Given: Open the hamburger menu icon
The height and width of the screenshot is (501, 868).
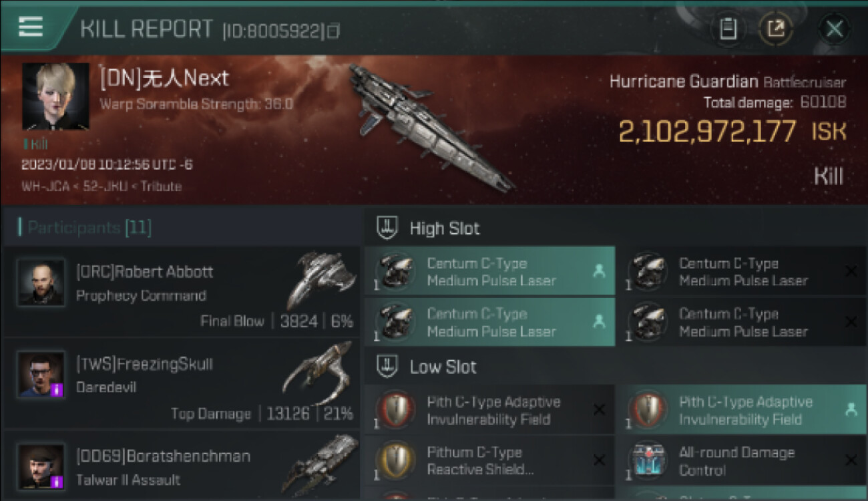Looking at the screenshot, I should (x=30, y=27).
